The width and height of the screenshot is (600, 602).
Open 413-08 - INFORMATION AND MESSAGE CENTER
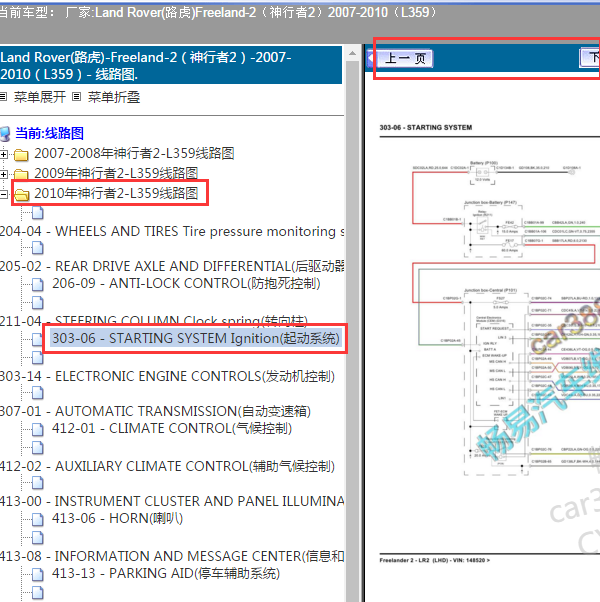click(172, 556)
